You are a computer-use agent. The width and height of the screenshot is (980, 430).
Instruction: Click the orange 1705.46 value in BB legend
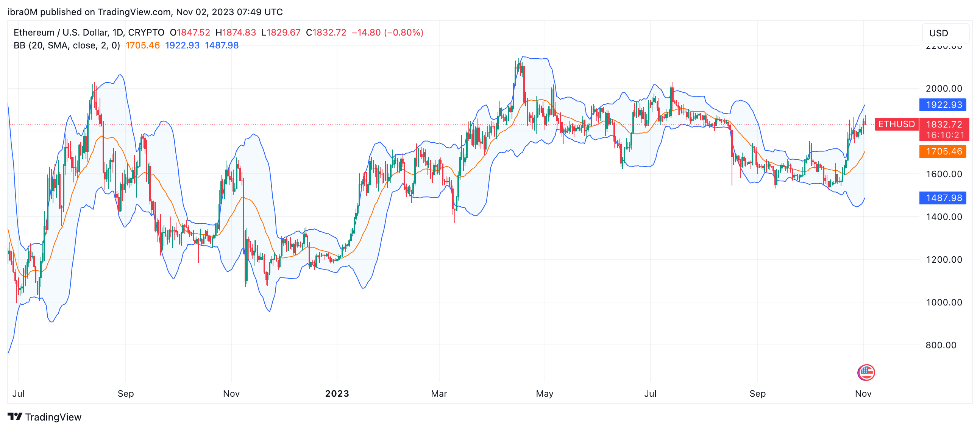(x=143, y=46)
